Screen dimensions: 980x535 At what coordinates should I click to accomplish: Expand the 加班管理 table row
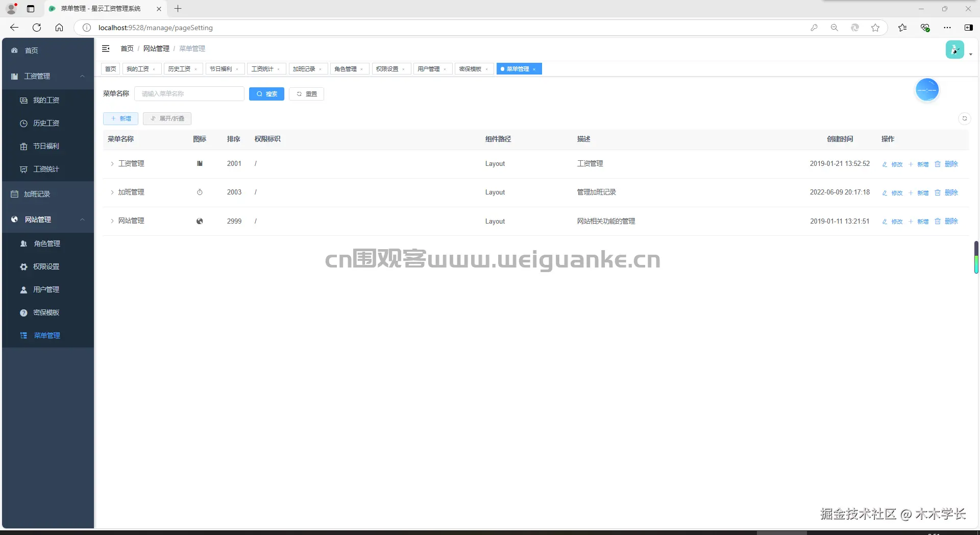[x=112, y=192]
